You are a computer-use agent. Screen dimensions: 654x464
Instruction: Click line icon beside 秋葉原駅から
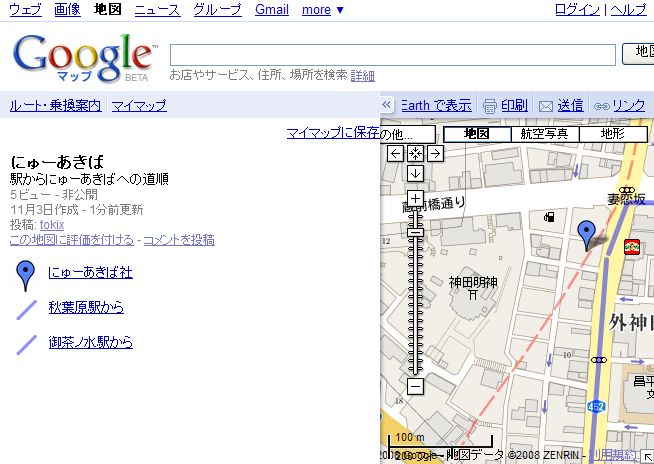pyautogui.click(x=27, y=310)
